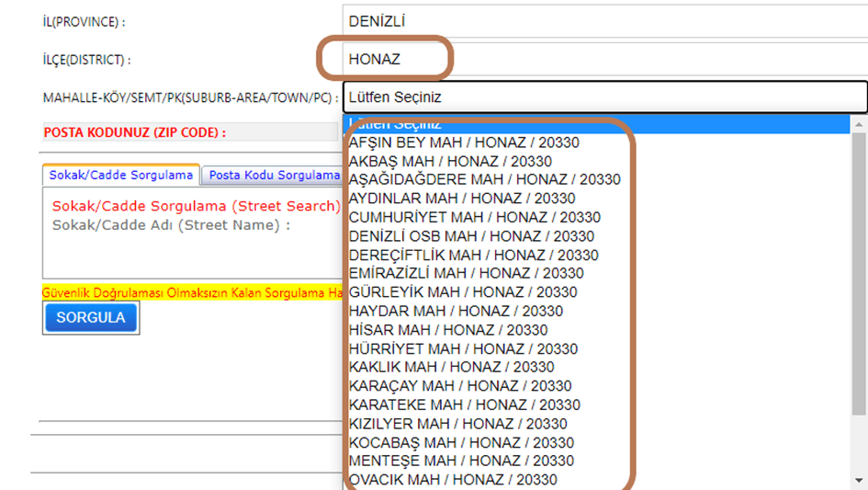Pick OVACIK MAH / HONAZ / 20330
Image resolution: width=868 pixels, height=490 pixels.
453,479
